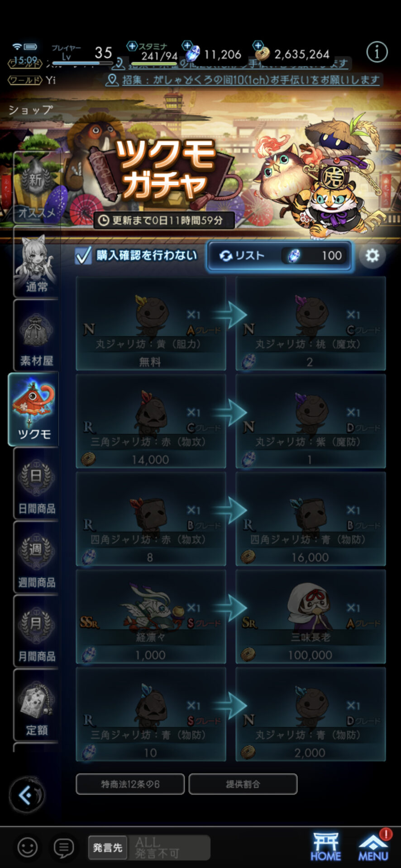Open 提供割合 button
Viewport: 401px width, 868px height.
(x=243, y=784)
